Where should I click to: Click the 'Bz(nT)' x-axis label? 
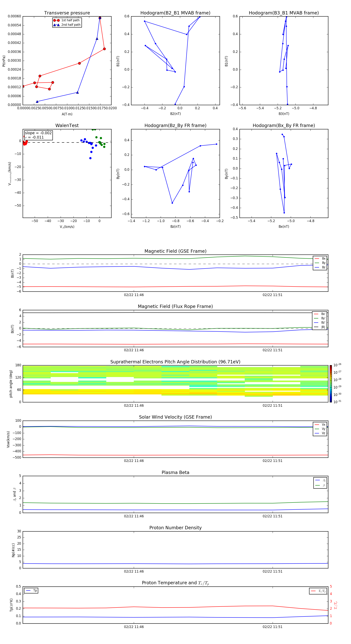click(x=175, y=227)
